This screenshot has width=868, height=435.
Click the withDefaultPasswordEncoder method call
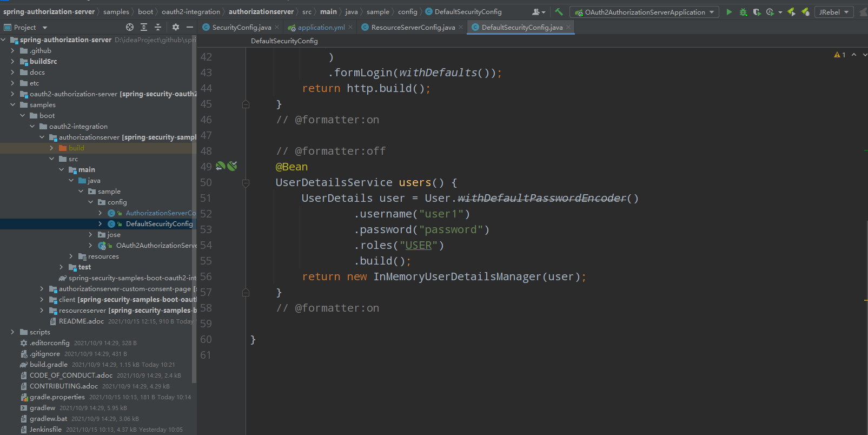click(541, 198)
